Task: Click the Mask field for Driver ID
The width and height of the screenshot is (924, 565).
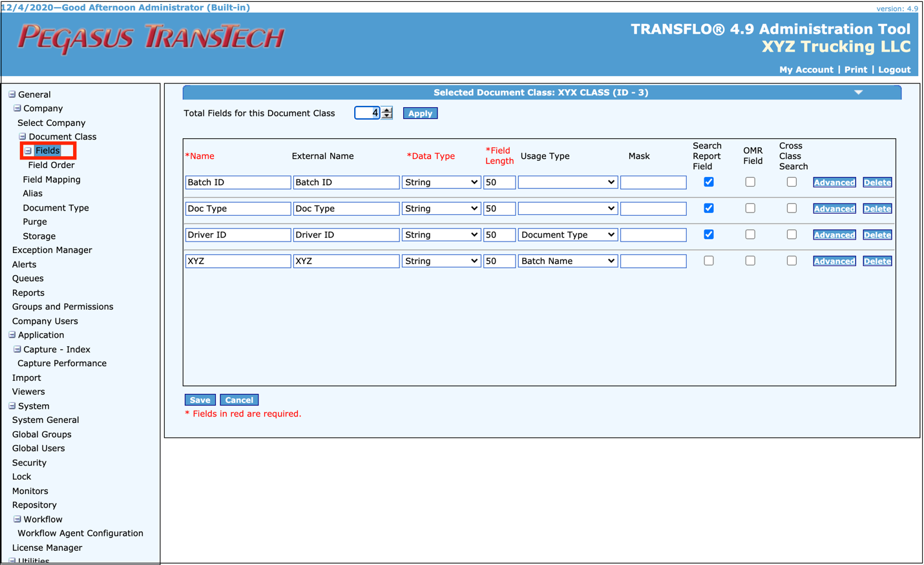Action: tap(653, 235)
